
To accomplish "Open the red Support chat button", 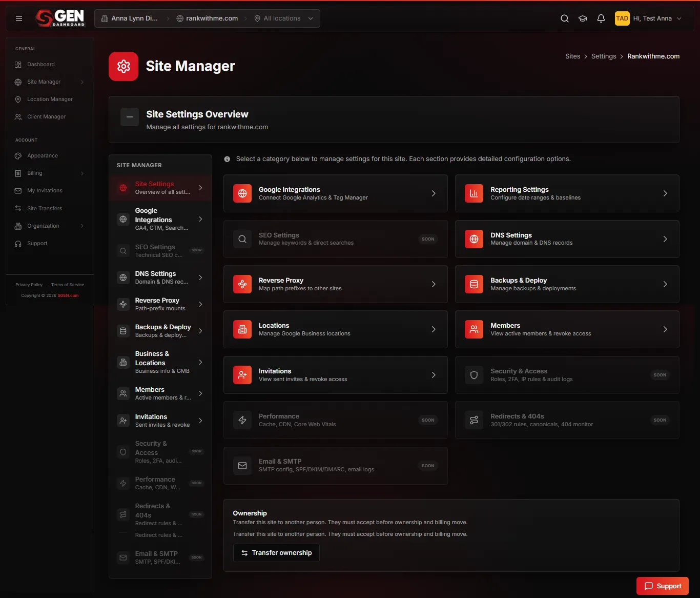I will tap(663, 586).
